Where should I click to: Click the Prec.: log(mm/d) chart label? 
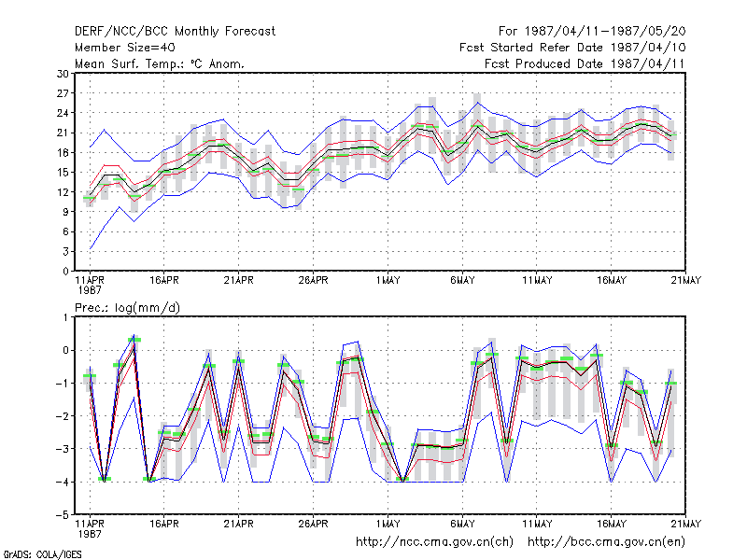(x=127, y=308)
